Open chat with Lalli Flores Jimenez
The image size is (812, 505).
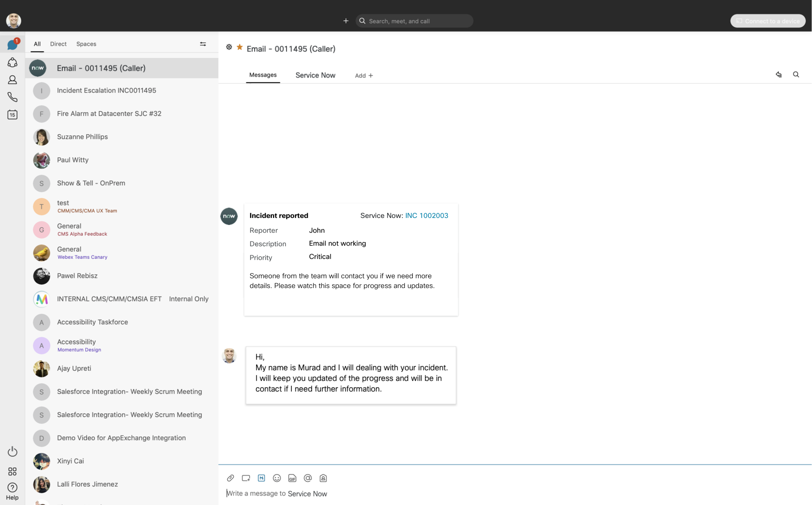[122, 484]
